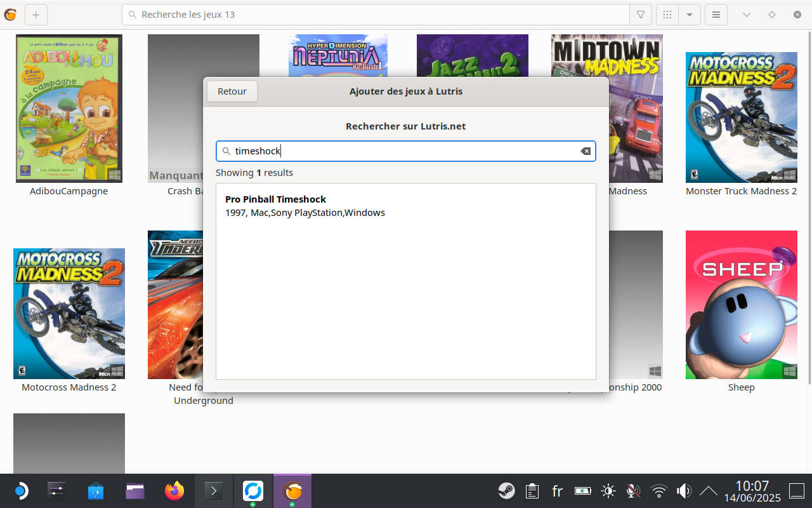Open the hamburger menu in Lutris header

point(716,15)
